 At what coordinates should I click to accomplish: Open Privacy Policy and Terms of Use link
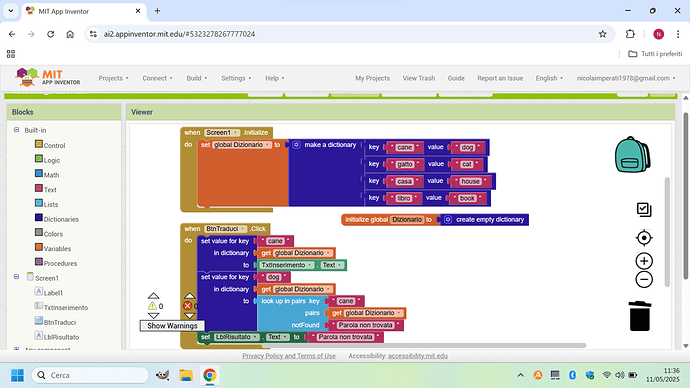289,356
